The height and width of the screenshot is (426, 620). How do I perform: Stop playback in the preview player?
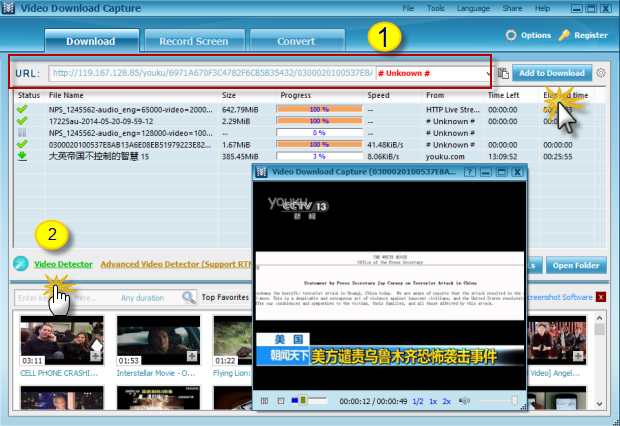click(x=281, y=401)
